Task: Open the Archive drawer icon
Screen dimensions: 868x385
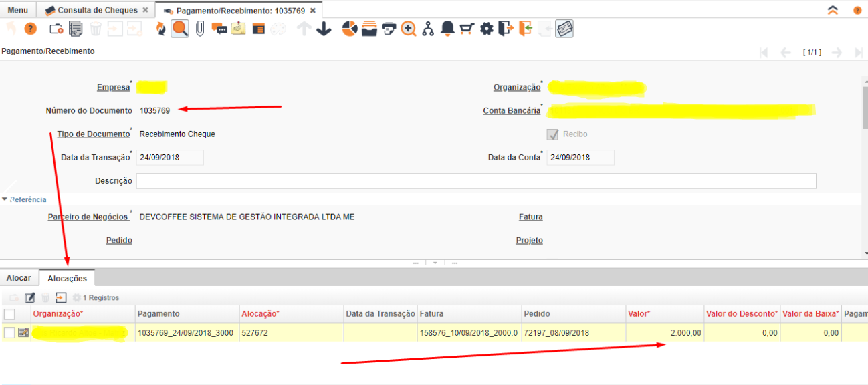Action: (369, 29)
